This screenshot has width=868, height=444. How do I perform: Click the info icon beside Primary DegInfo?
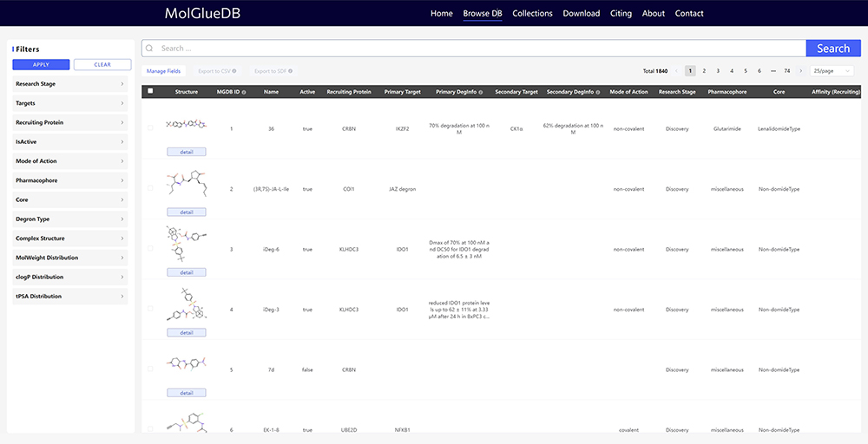pyautogui.click(x=477, y=92)
